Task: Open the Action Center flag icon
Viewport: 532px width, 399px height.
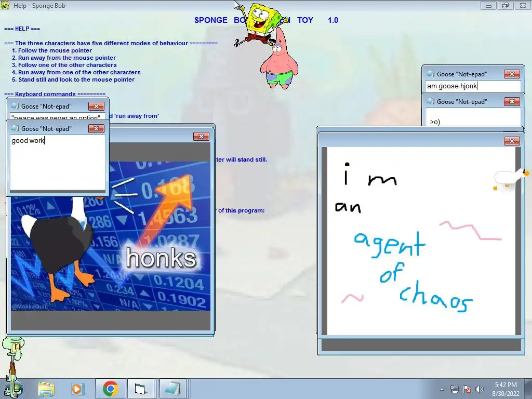Action: pyautogui.click(x=467, y=389)
